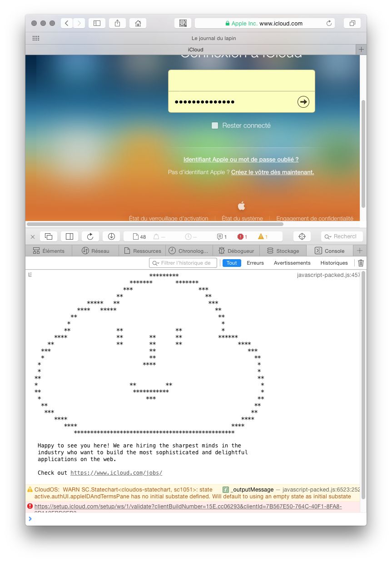Open the icloud.com/jobs link in console

point(116,473)
